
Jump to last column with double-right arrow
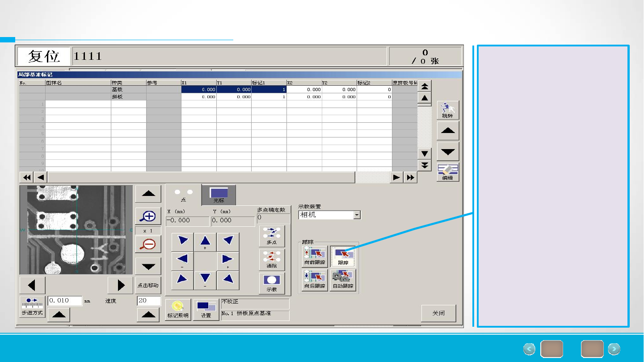coord(410,177)
